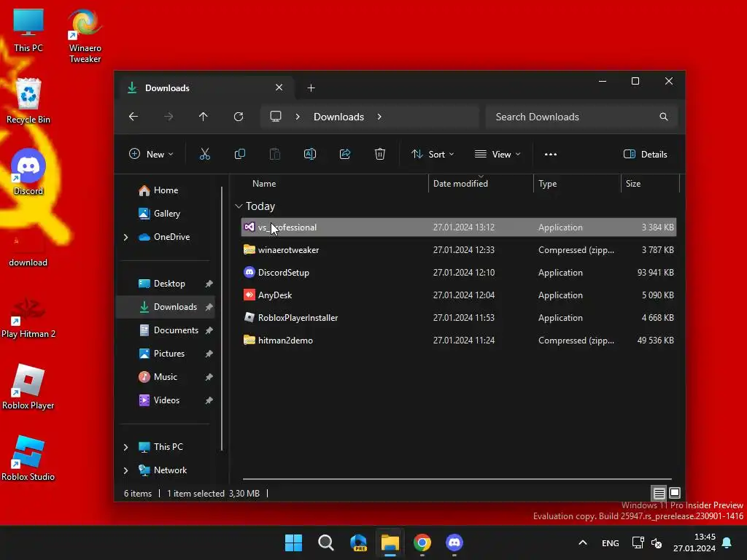This screenshot has height=560, width=747.
Task: Select the Downloads tab
Action: [x=205, y=88]
